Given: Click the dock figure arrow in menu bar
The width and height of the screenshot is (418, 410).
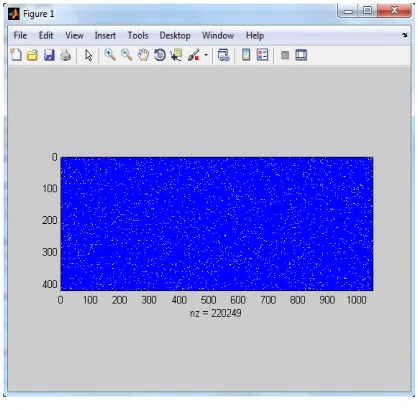Looking at the screenshot, I should point(405,35).
